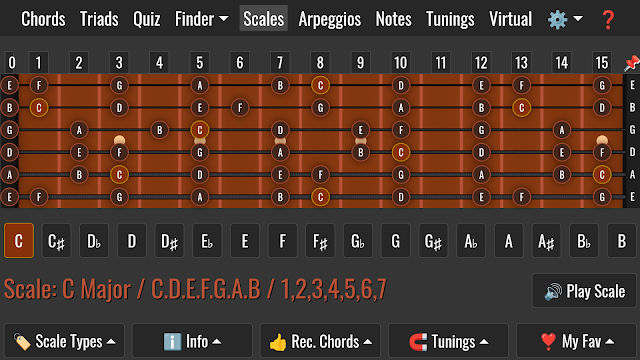Open the Tunings tab in top menu
640x360 pixels.
tap(450, 19)
